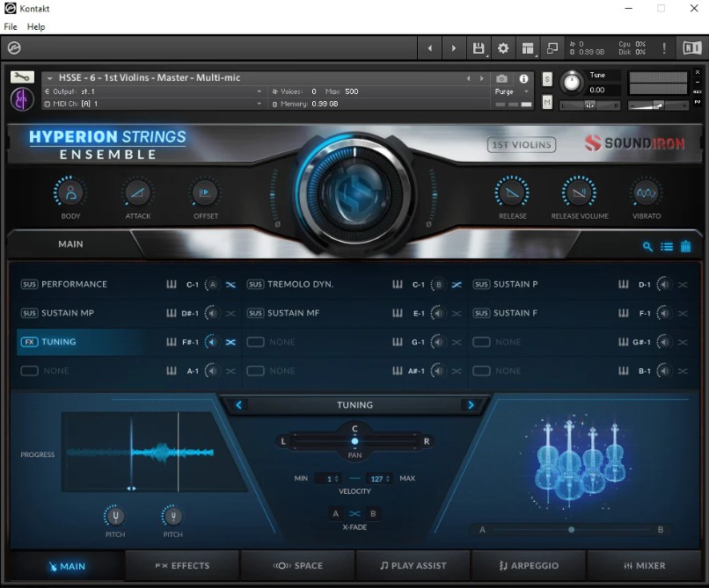
Task: Click the exclamation warning icon
Action: point(664,48)
